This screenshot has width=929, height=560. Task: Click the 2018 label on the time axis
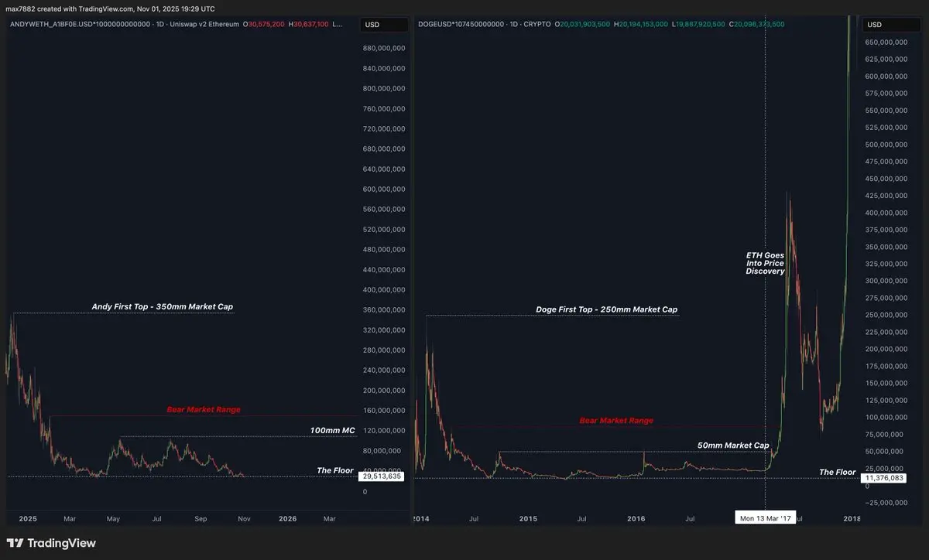(852, 517)
